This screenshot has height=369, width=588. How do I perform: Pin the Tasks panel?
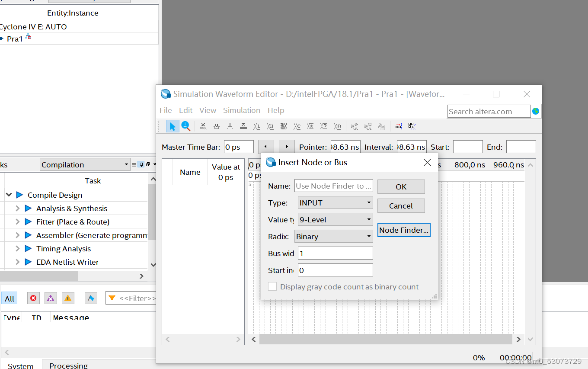[141, 164]
